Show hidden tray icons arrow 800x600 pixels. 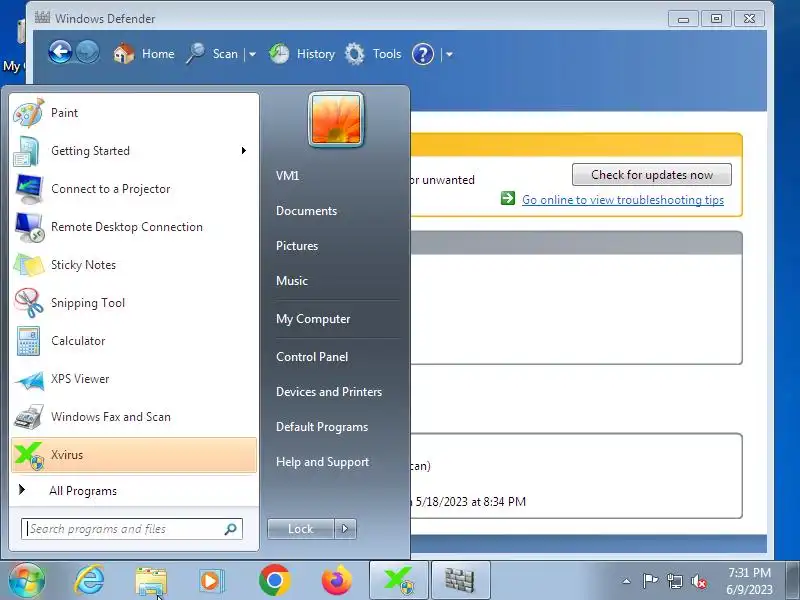(x=627, y=581)
